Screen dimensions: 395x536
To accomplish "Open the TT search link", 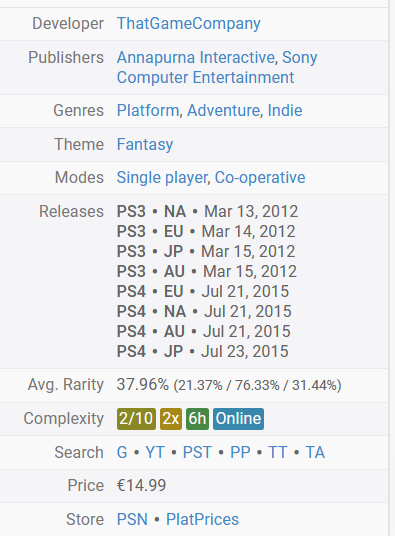I will (277, 453).
